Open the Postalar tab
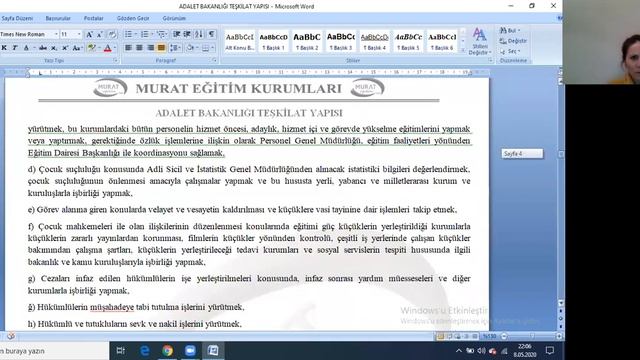 point(93,18)
